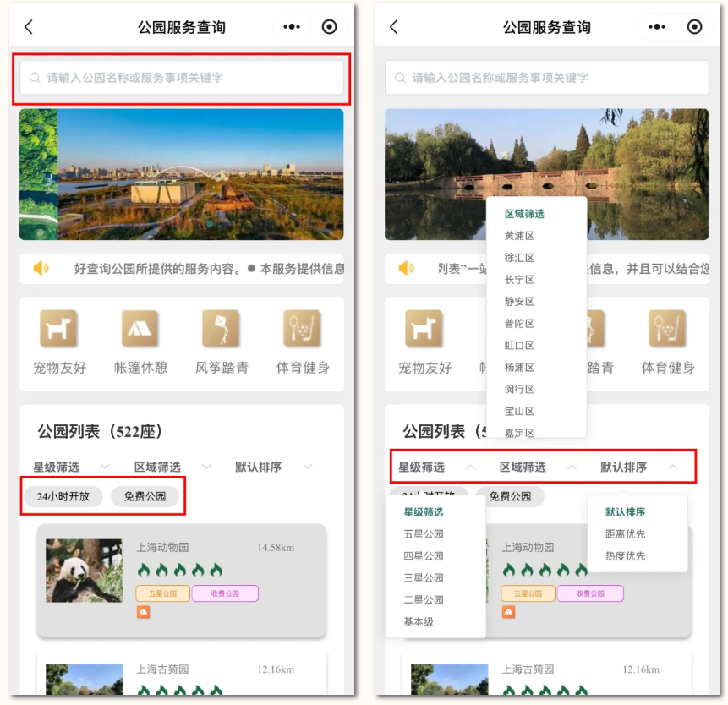Tap the 帐篷休憩 tent icon

[x=140, y=329]
